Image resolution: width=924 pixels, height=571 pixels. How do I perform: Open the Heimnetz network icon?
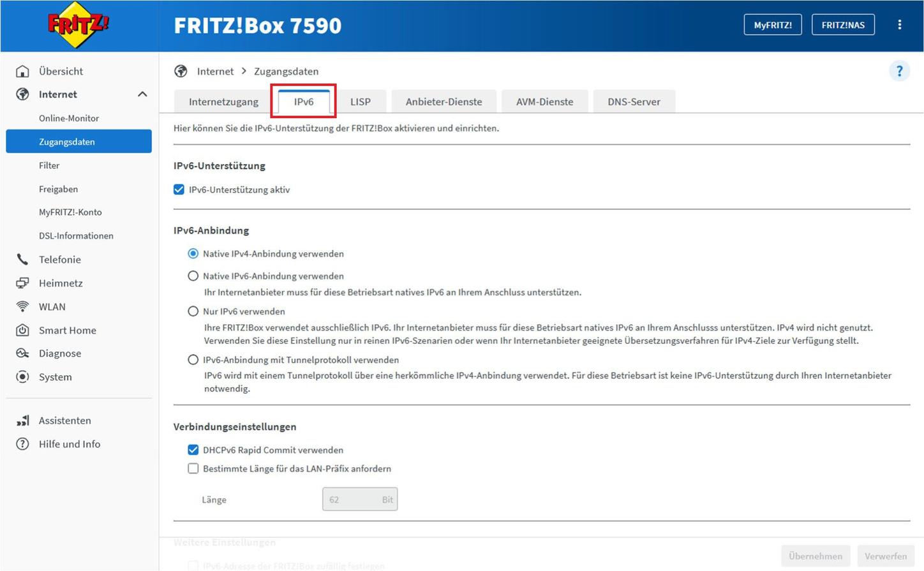(23, 283)
